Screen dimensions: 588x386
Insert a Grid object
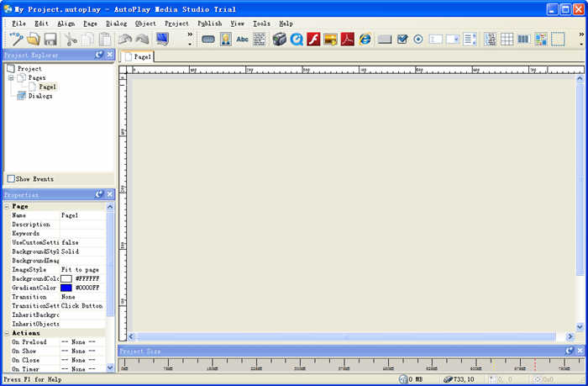(x=507, y=39)
